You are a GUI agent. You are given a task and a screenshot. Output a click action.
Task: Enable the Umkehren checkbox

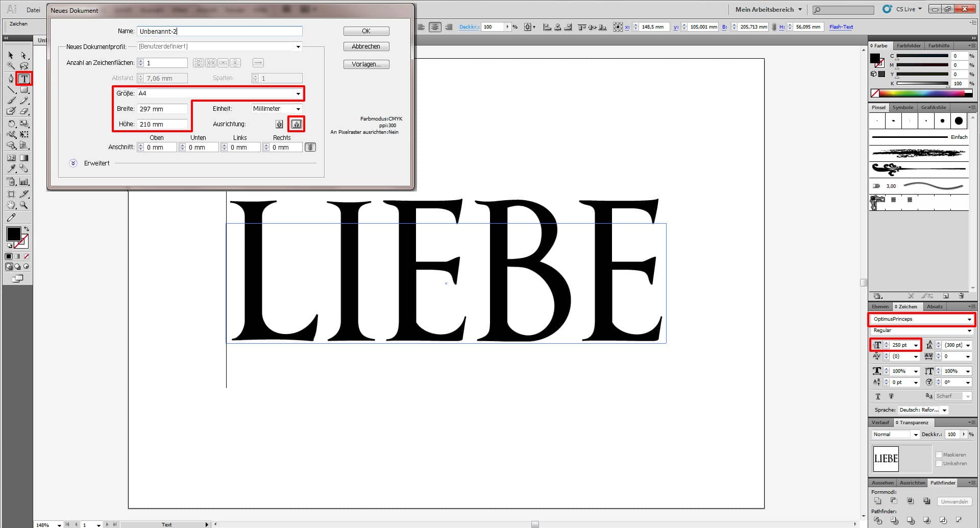point(939,464)
